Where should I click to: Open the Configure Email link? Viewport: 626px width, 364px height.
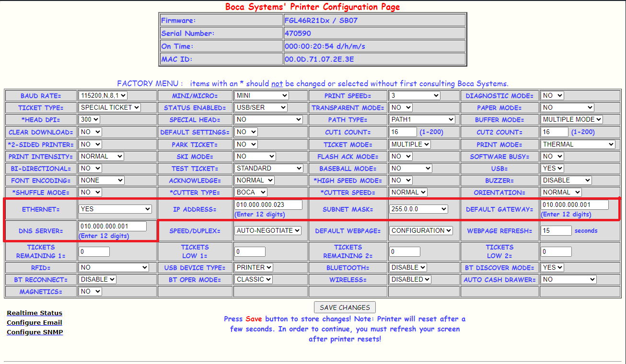point(35,322)
